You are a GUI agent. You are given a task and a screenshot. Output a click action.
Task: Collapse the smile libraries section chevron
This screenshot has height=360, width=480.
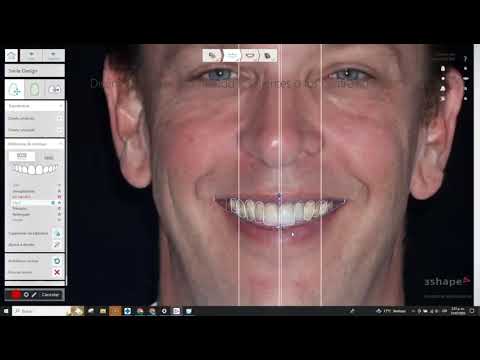tap(60, 144)
